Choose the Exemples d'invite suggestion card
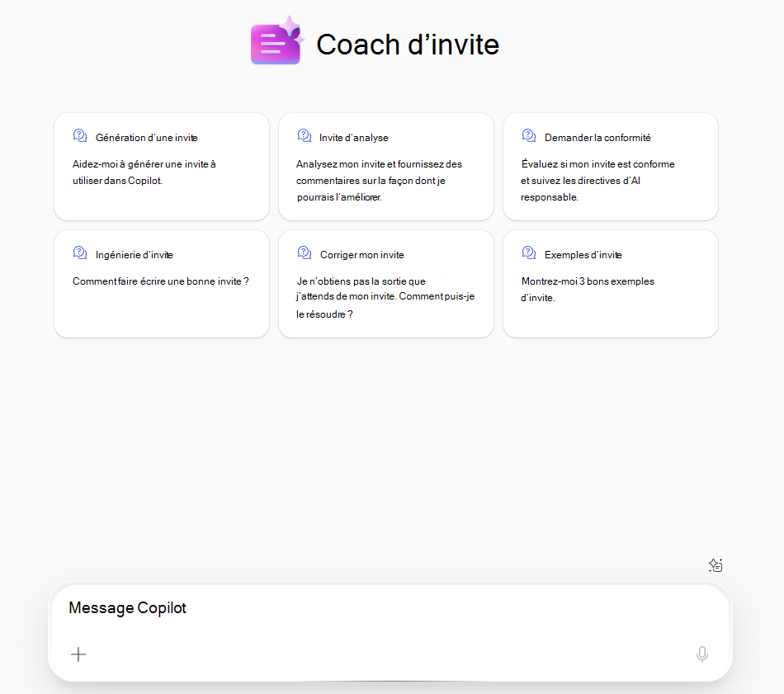784x694 pixels. (x=611, y=284)
